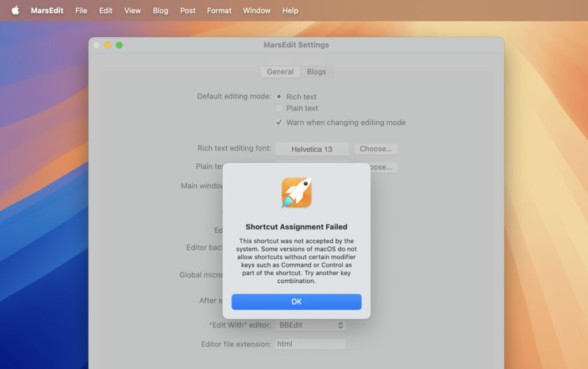Viewport: 588px width, 369px height.
Task: Open the "Edit With" editor dropdown
Action: click(x=310, y=325)
